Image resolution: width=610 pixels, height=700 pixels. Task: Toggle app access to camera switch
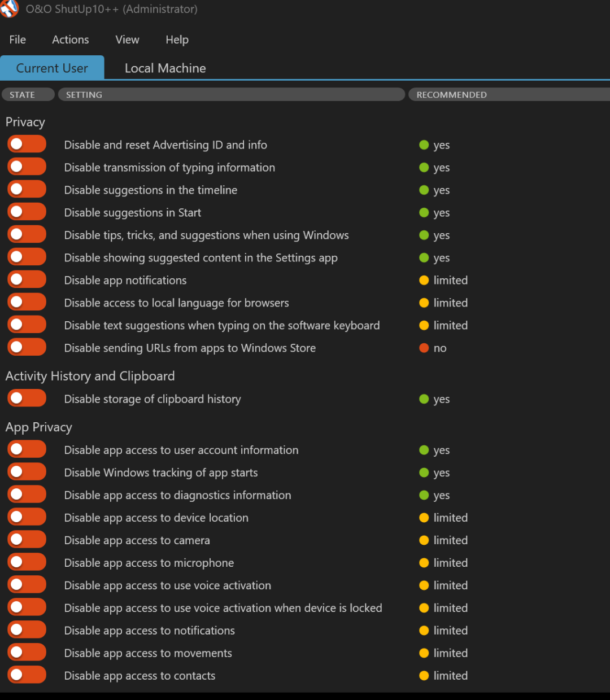27,540
